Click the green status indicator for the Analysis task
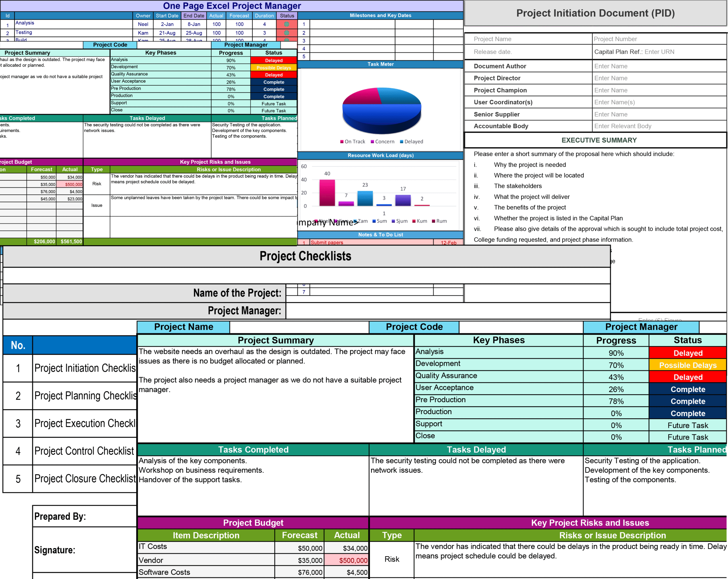Image resolution: width=728 pixels, height=579 pixels. [287, 24]
